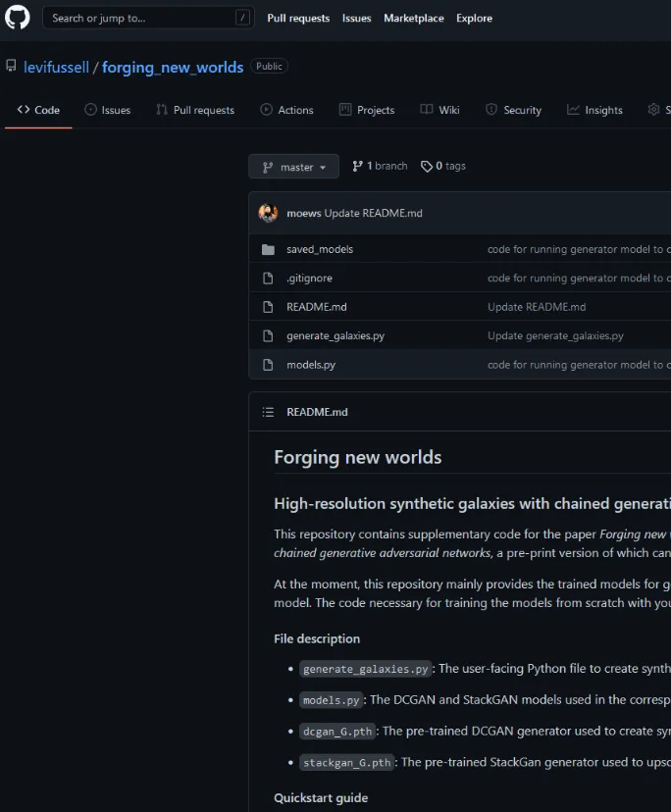Viewport: 671px width, 812px height.
Task: Click the README table of contents icon
Action: click(268, 412)
